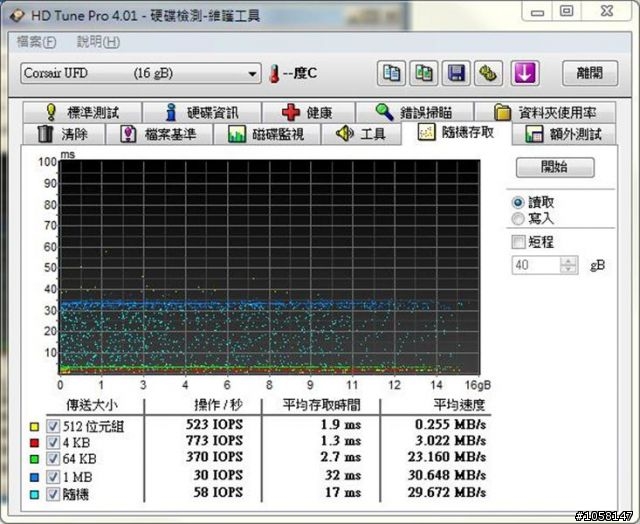Open the options gear icon

(488, 73)
